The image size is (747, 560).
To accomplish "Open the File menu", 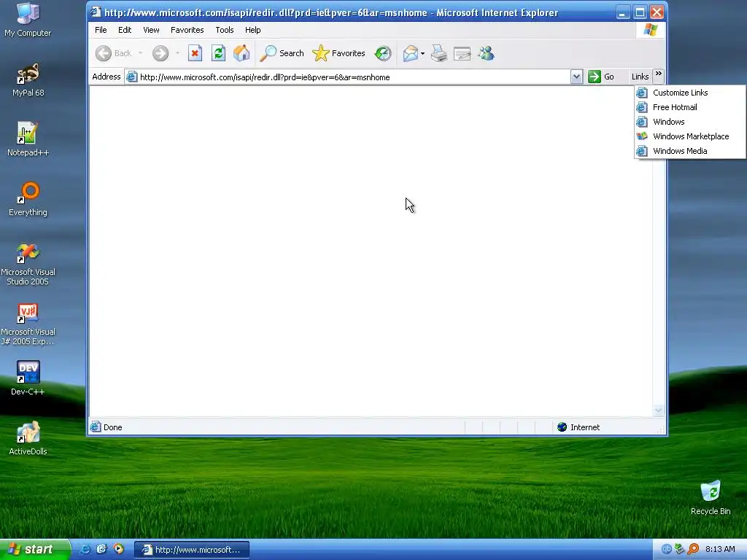I will (101, 30).
